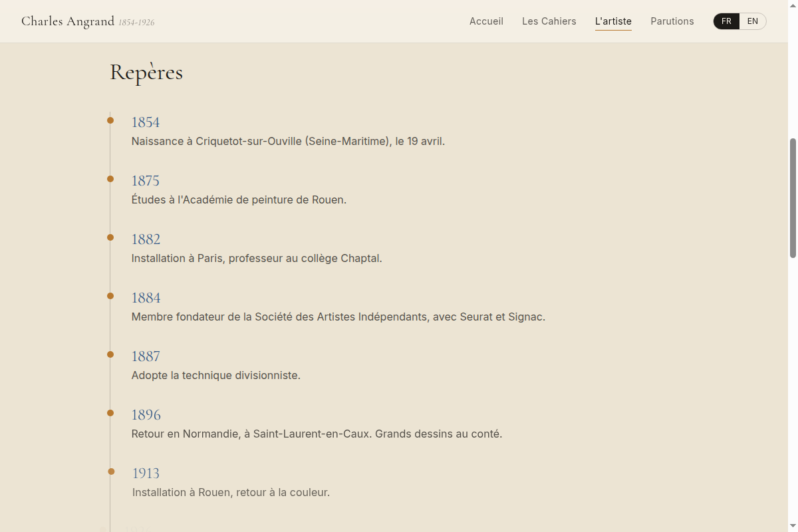Screen dimensions: 798x532
Task: Select the 1875 timeline year
Action: point(146,181)
